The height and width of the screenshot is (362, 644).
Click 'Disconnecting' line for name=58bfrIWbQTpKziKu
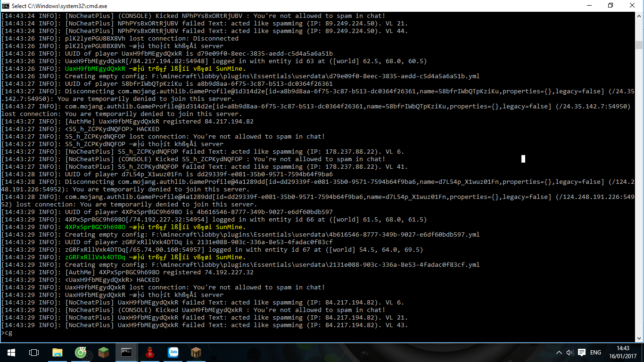tap(318, 95)
